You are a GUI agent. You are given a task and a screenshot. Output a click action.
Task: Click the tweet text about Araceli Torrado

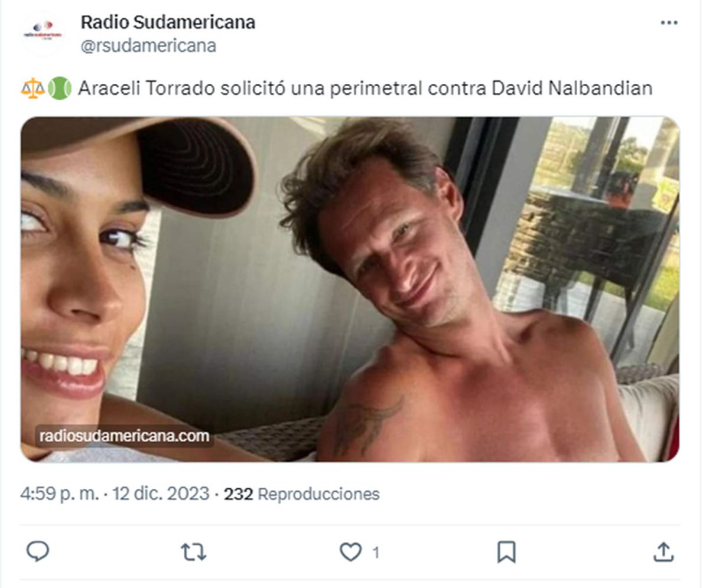(x=365, y=89)
